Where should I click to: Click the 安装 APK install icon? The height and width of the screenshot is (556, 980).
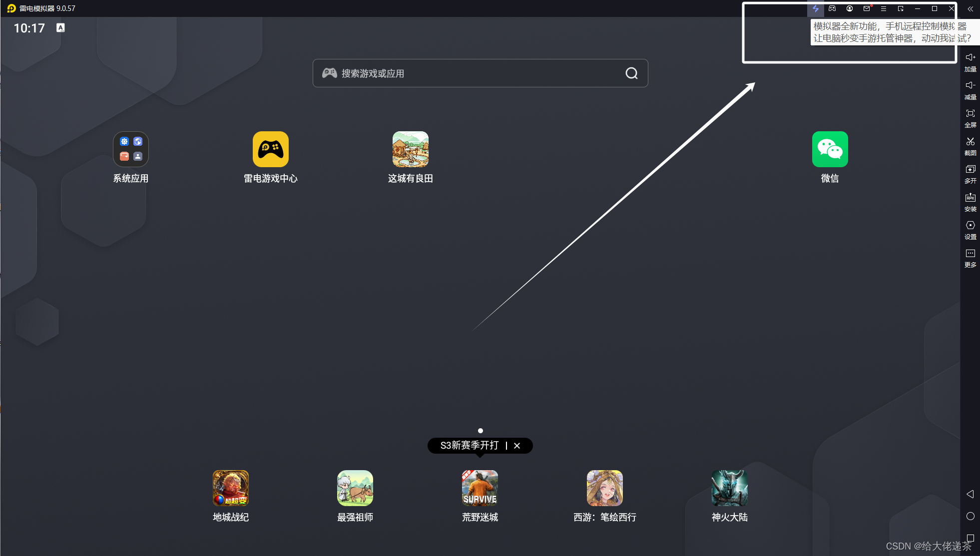(x=970, y=202)
